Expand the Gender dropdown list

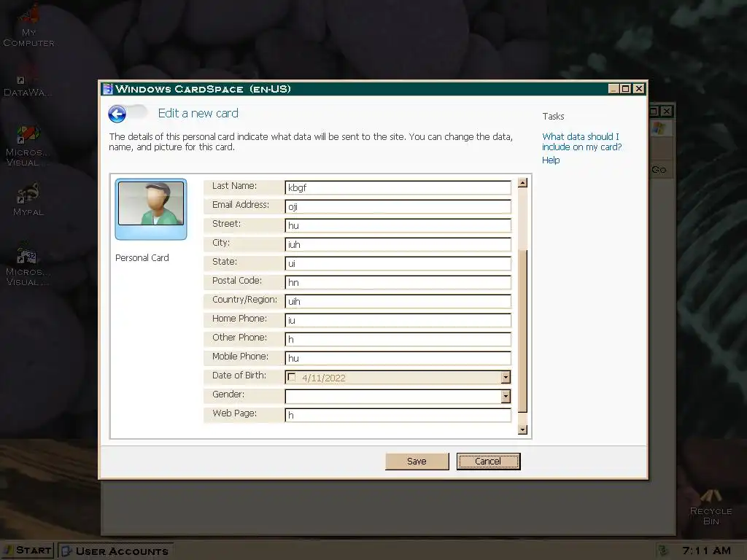click(x=506, y=397)
